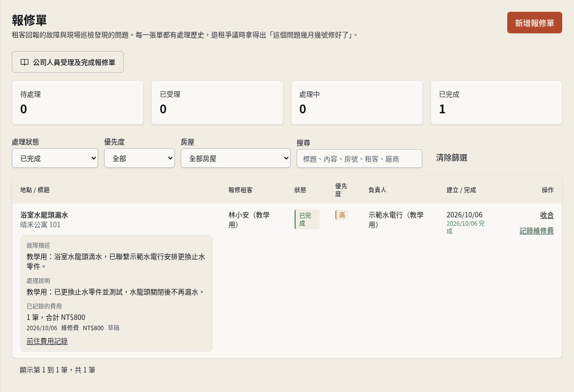Click the 操作 column header
This screenshot has height=392, width=574.
(x=547, y=190)
